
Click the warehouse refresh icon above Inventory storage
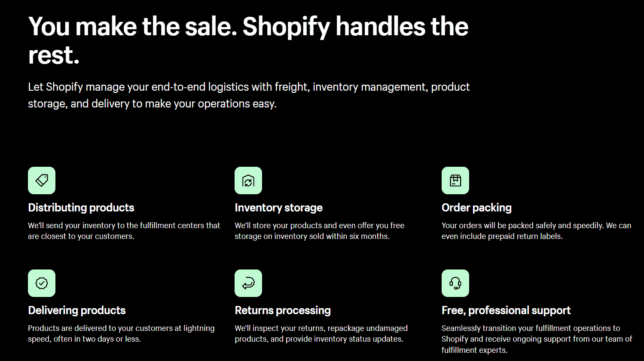click(248, 180)
